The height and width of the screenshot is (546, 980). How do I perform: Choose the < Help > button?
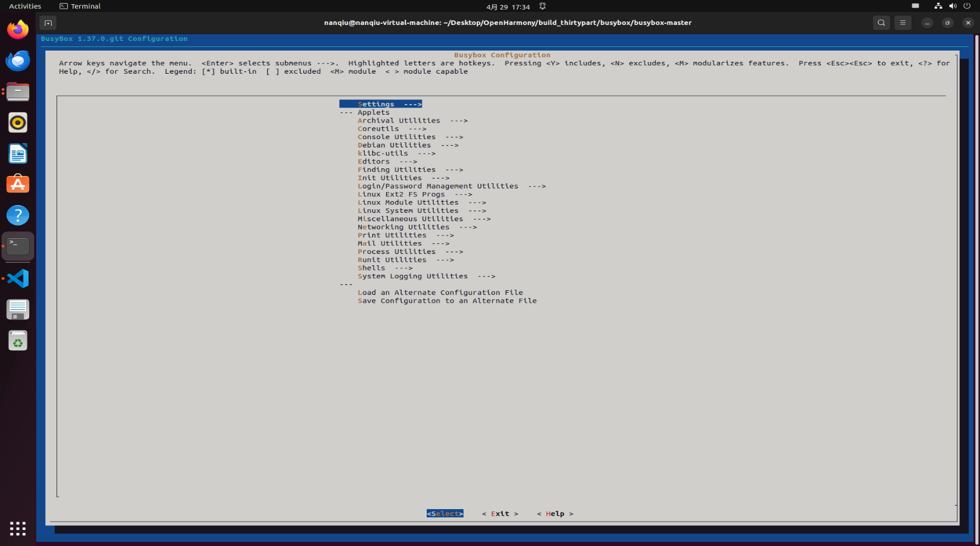tap(555, 514)
